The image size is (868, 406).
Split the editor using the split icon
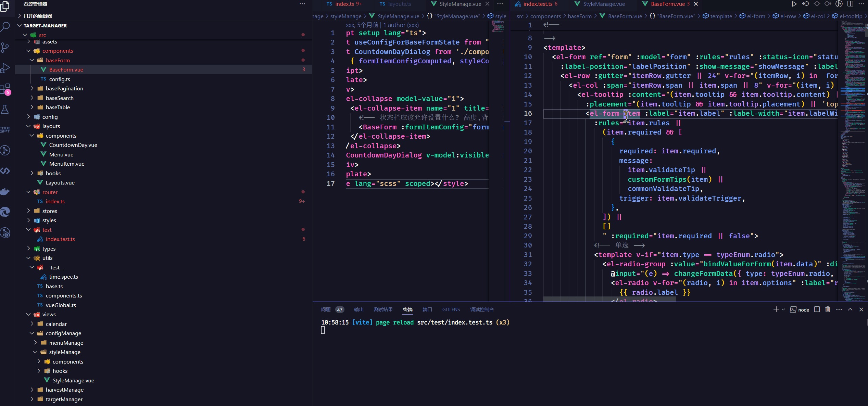pyautogui.click(x=851, y=4)
